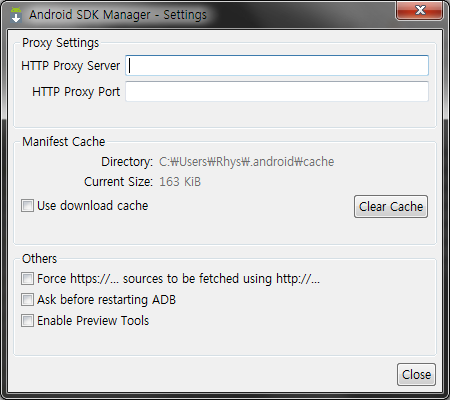Click the Android SDK Manager title bar icon

[15, 15]
